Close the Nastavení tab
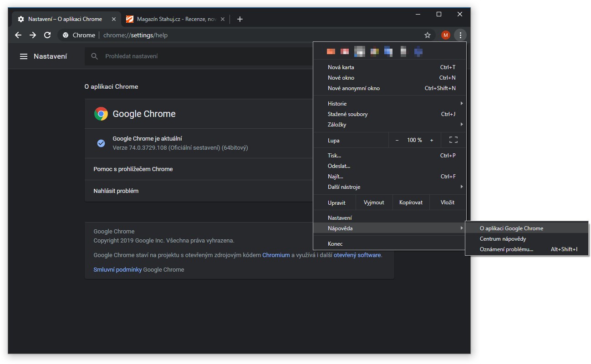Screen dimensions: 591x364 click(114, 19)
